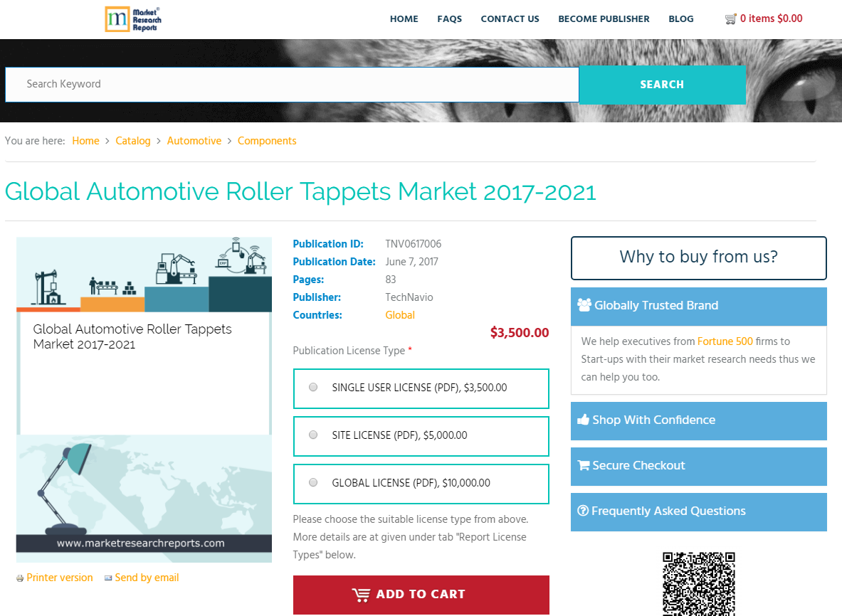The width and height of the screenshot is (842, 616).
Task: Open the shopping cart icon
Action: (730, 18)
